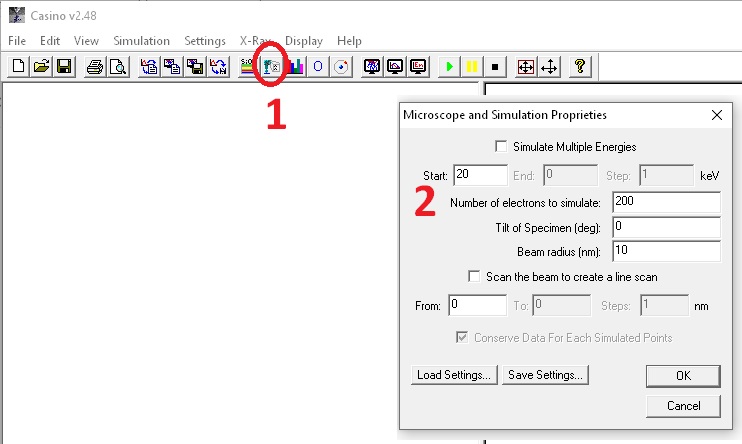The width and height of the screenshot is (742, 444).
Task: Click the disc with red dot icon
Action: click(x=341, y=66)
